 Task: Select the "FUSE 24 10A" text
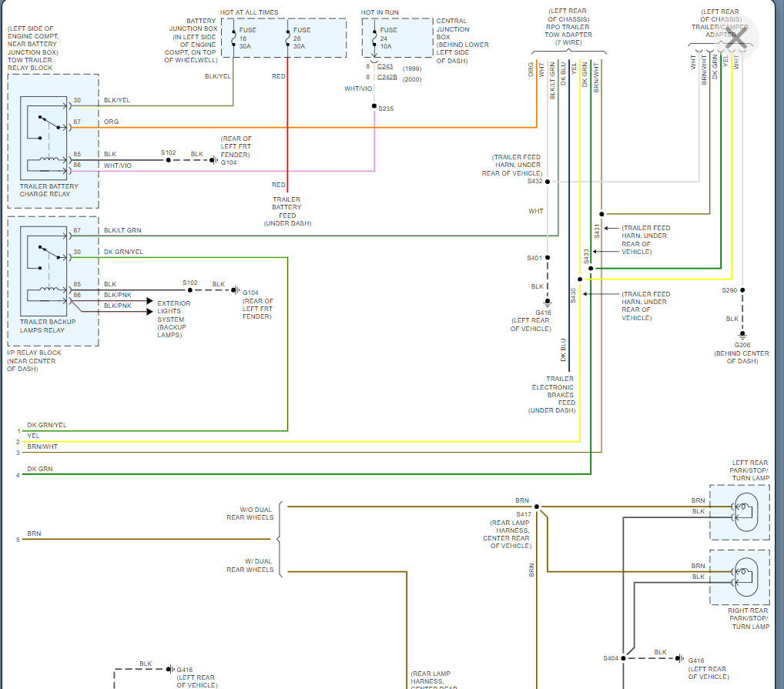coord(388,38)
